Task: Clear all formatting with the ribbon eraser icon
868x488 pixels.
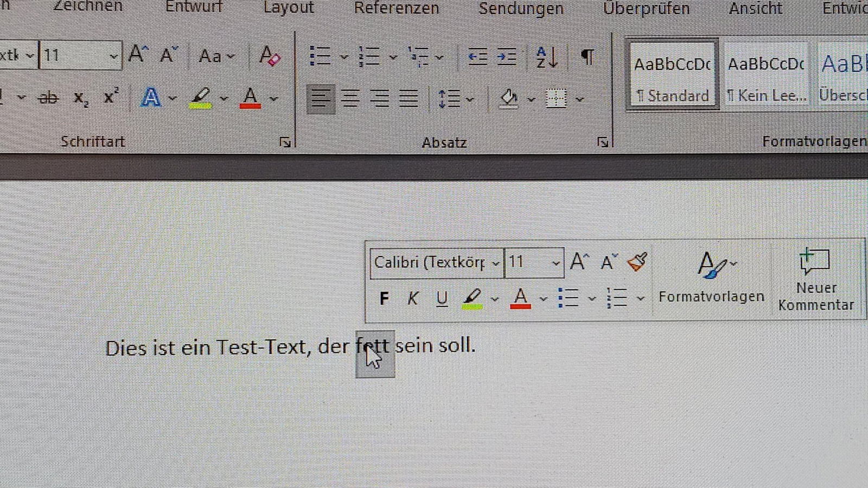Action: coord(270,55)
